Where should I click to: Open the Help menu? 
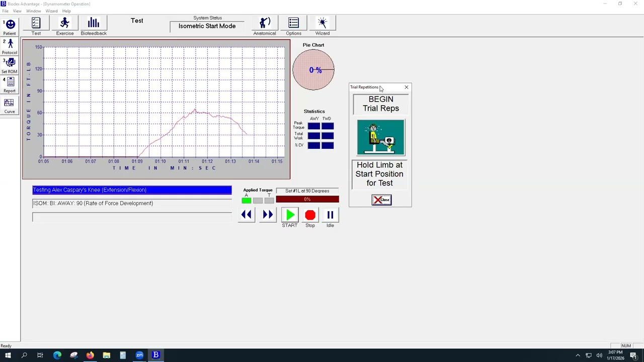pos(66,11)
